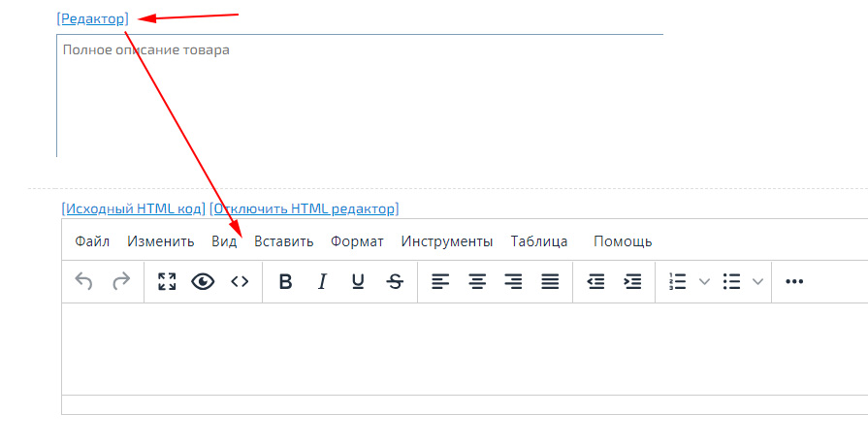The height and width of the screenshot is (447, 868).
Task: Click the Undo arrow icon
Action: pyautogui.click(x=84, y=281)
